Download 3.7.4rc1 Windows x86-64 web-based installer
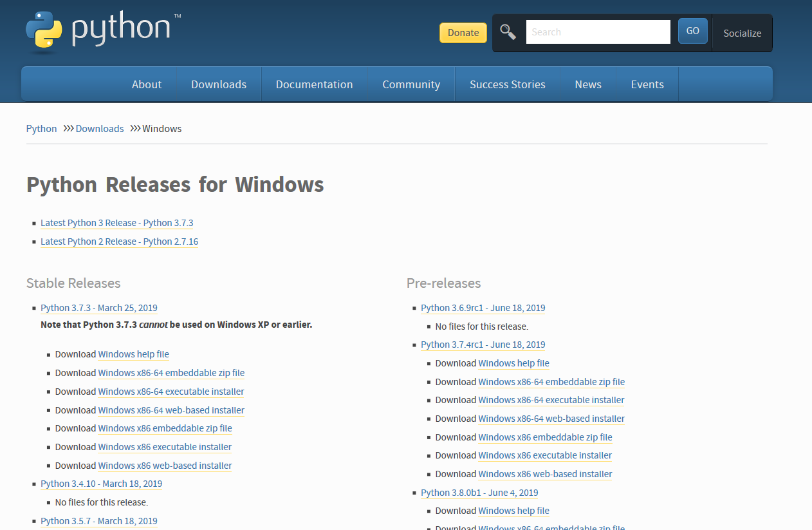The image size is (812, 530). [551, 419]
